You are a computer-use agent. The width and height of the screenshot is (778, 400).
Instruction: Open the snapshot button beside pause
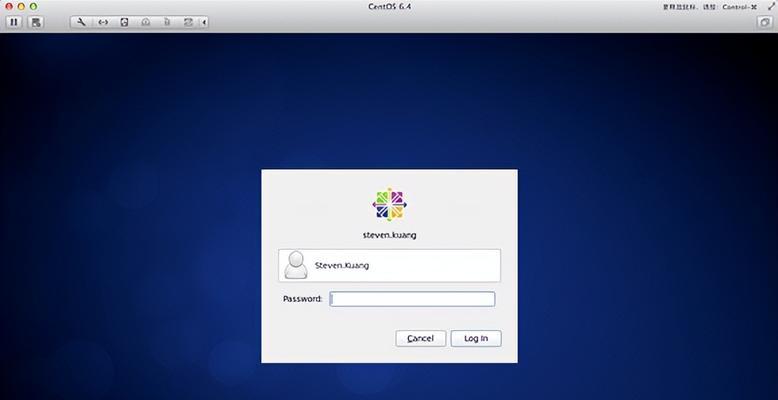tap(36, 22)
